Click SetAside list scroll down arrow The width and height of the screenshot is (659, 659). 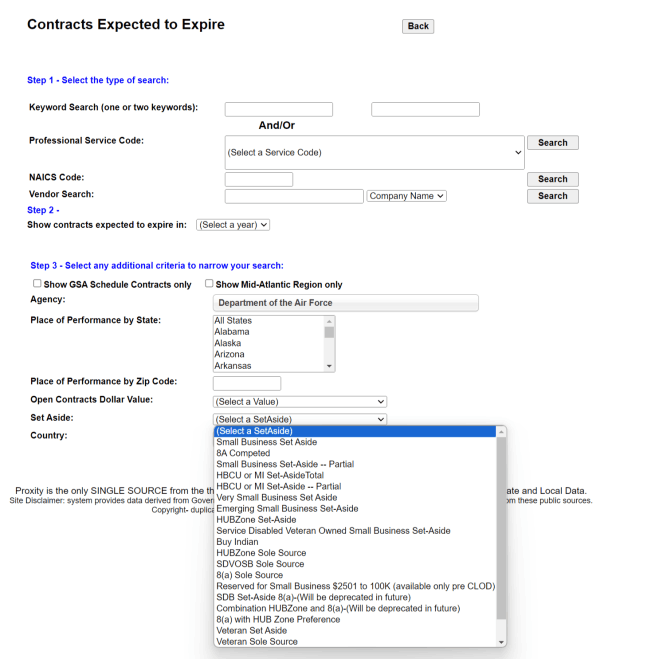pos(501,642)
